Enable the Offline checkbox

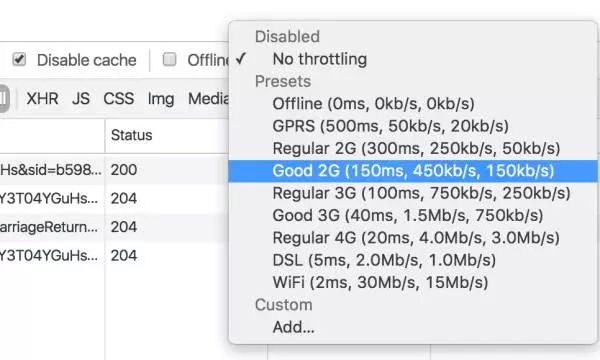170,59
